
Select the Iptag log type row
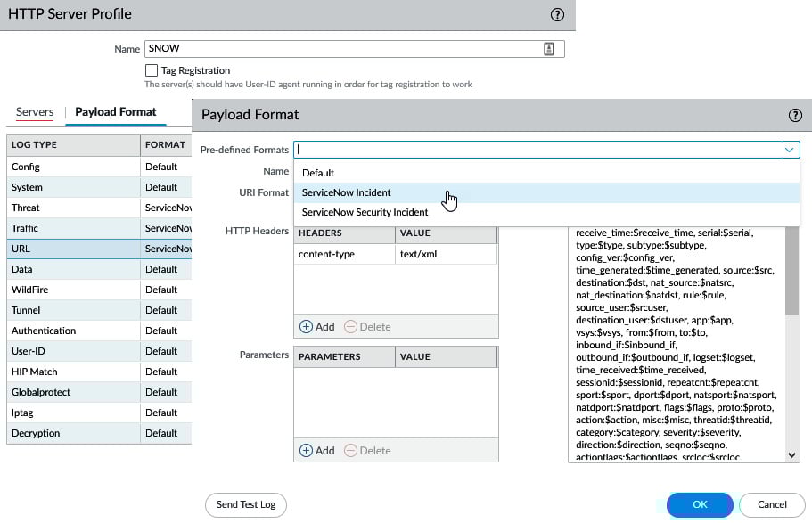tap(99, 413)
